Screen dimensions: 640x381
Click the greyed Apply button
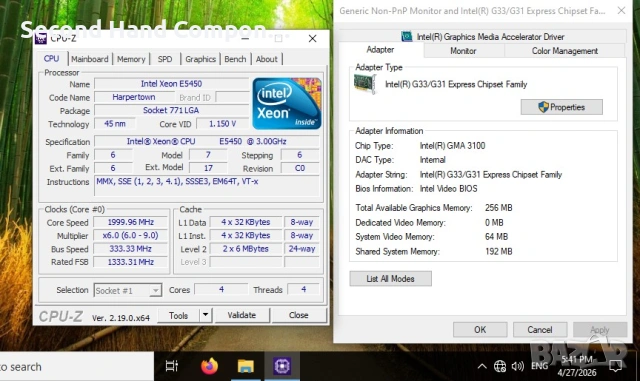tap(600, 330)
